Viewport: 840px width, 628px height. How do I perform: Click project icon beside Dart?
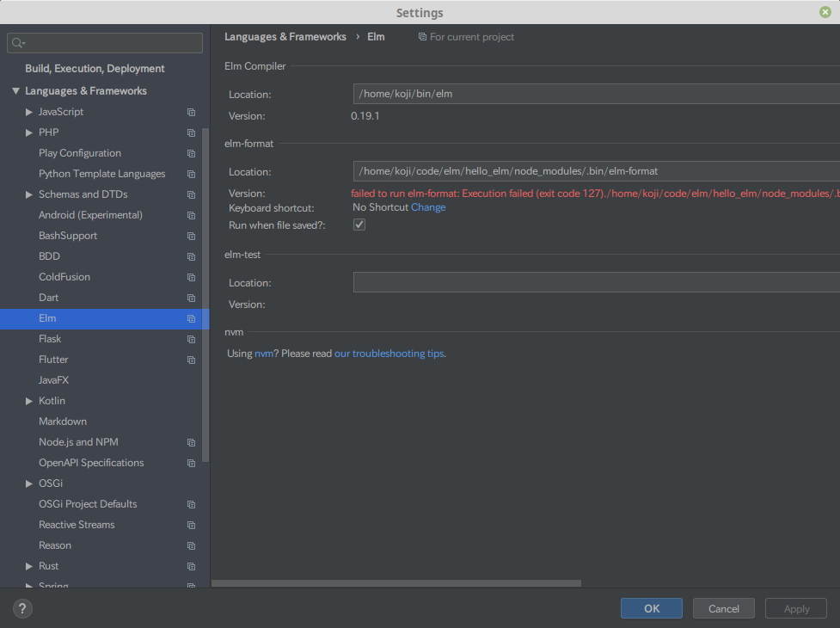click(x=191, y=298)
